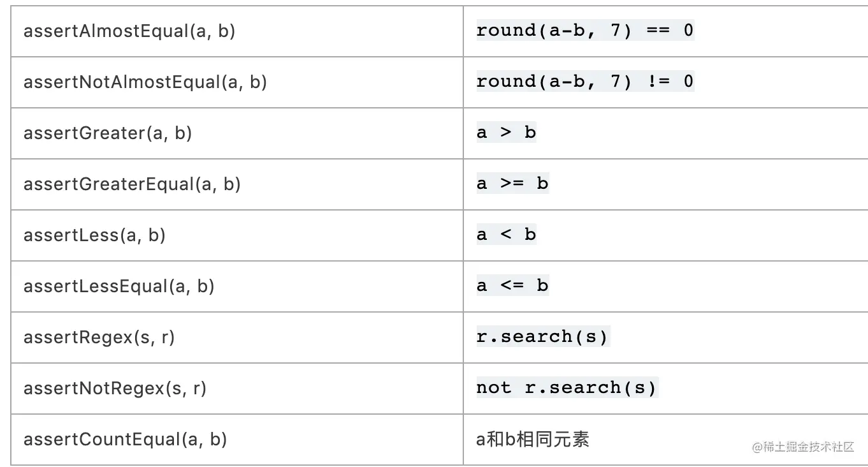Select the a >= b code snippet
This screenshot has height=467, width=868.
(512, 184)
